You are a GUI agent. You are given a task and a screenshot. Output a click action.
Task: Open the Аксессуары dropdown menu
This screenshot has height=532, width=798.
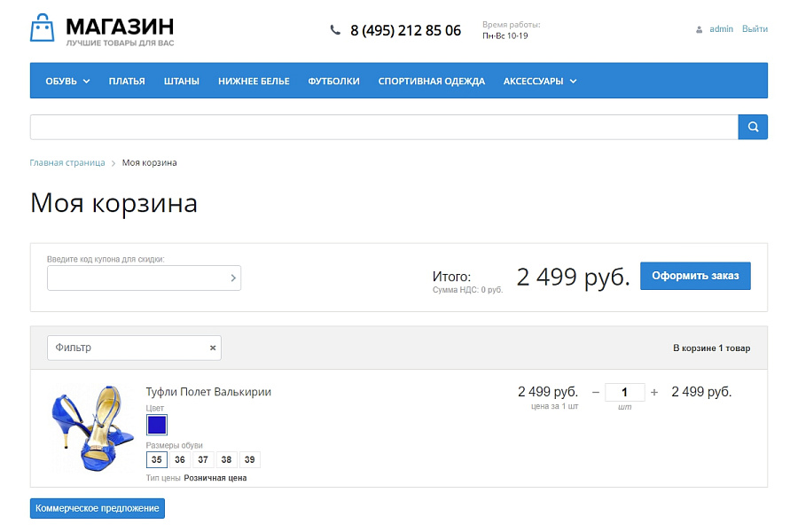click(540, 81)
